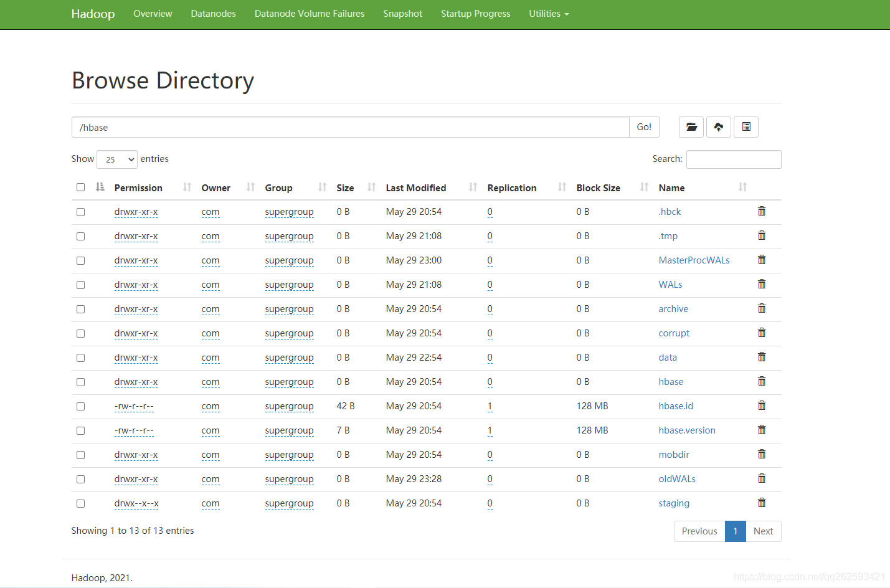This screenshot has height=588, width=890.
Task: Go to Datanodes page
Action: click(x=213, y=14)
